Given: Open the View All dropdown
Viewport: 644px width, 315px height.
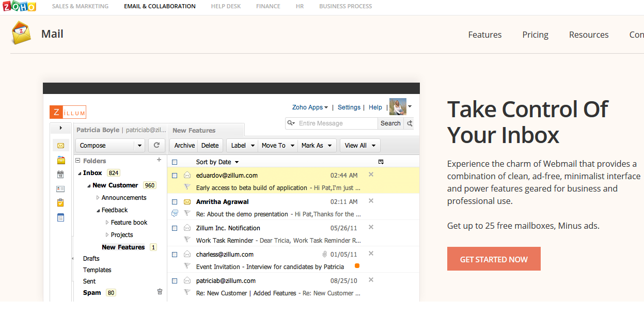Looking at the screenshot, I should pos(360,146).
